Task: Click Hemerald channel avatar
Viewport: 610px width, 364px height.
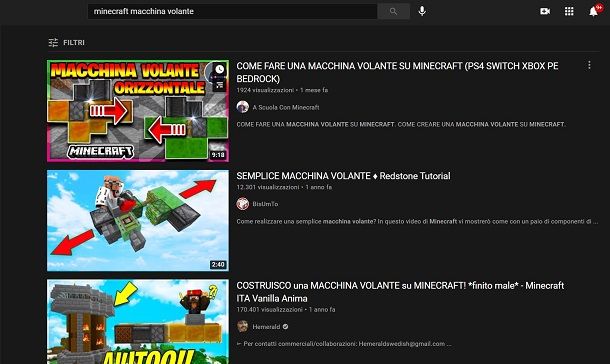Action: tap(243, 326)
